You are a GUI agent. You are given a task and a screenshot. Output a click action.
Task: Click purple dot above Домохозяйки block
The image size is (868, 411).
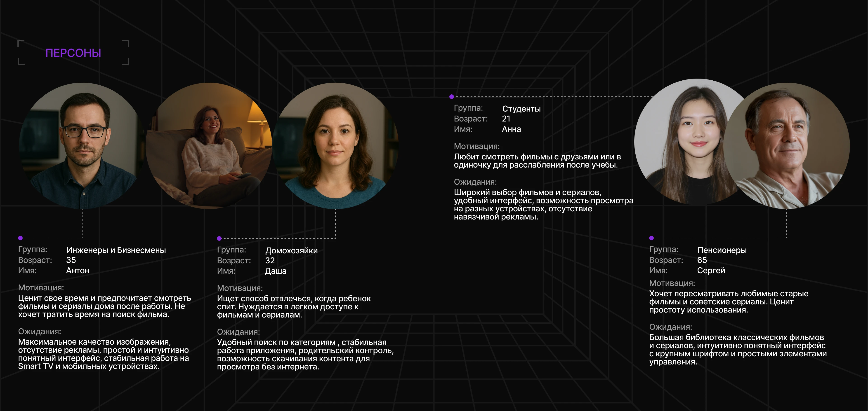219,238
